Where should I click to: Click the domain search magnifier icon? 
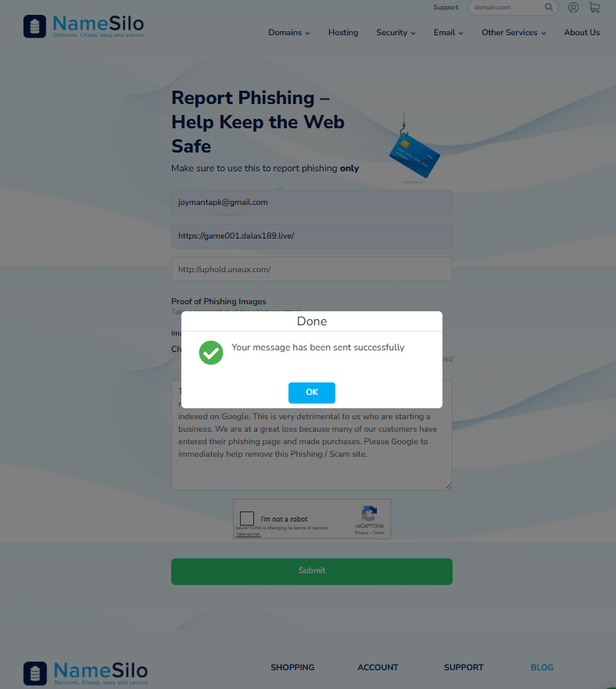(549, 7)
